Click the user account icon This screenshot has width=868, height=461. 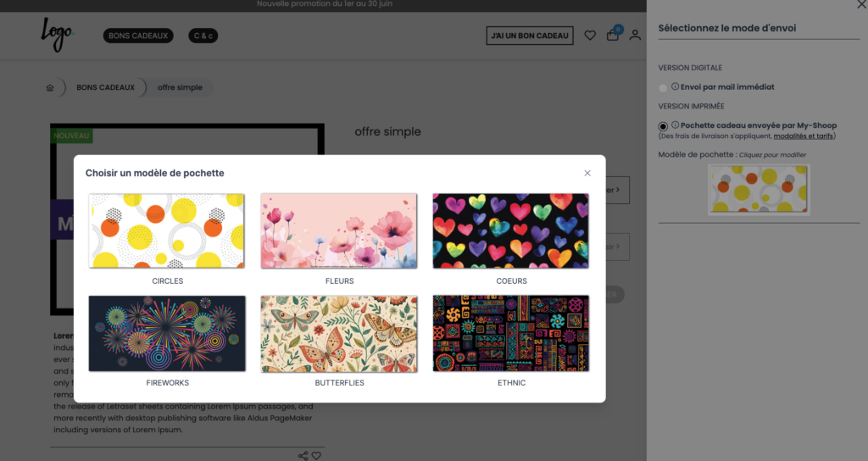(635, 36)
